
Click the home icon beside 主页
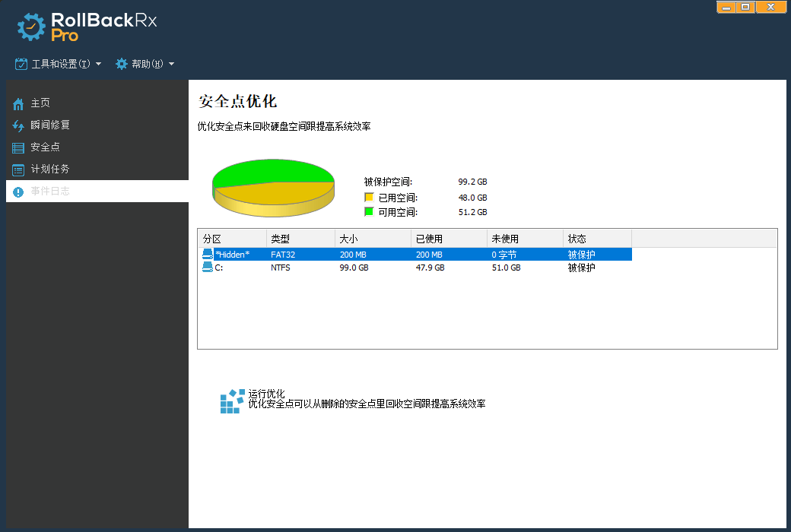[x=18, y=103]
